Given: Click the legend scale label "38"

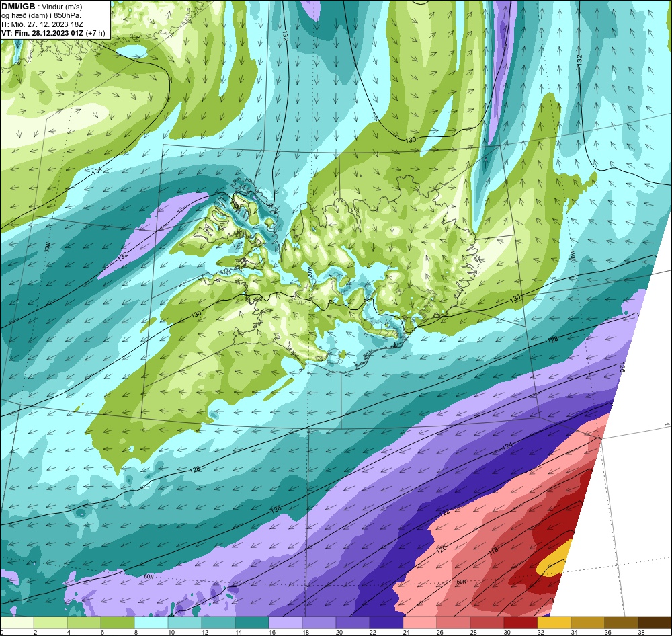Looking at the screenshot, I should [x=641, y=632].
